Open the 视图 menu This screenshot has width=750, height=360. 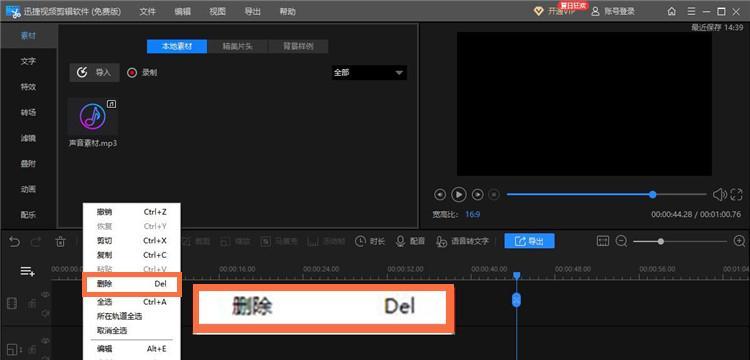click(x=217, y=11)
